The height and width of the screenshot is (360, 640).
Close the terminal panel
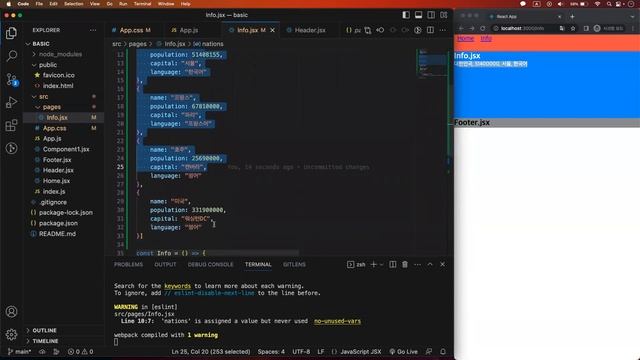click(x=442, y=264)
